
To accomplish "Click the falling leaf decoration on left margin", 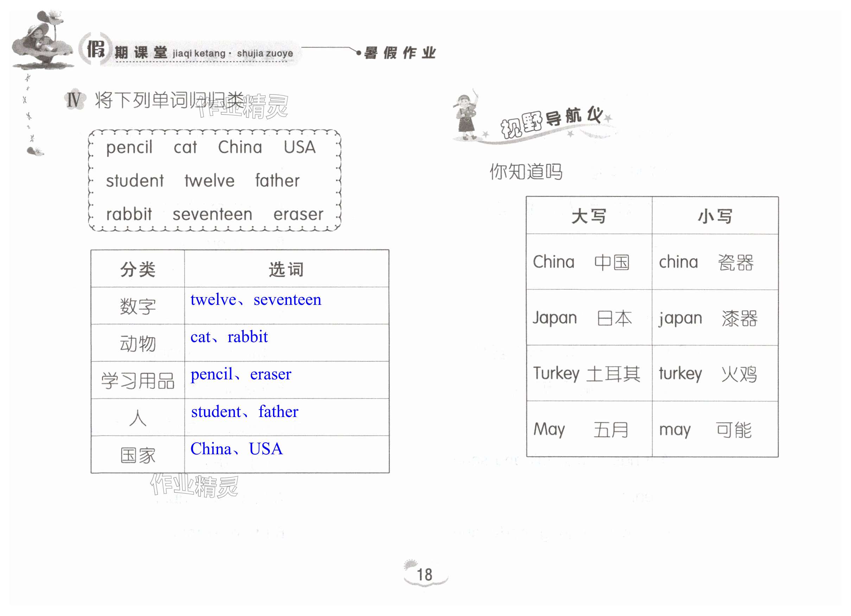I will point(34,151).
